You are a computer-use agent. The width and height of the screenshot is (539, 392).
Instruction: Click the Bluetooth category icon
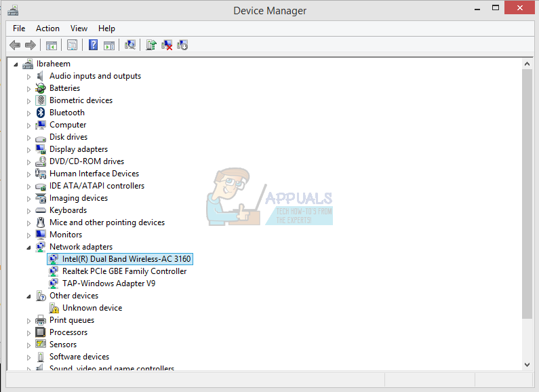click(41, 113)
